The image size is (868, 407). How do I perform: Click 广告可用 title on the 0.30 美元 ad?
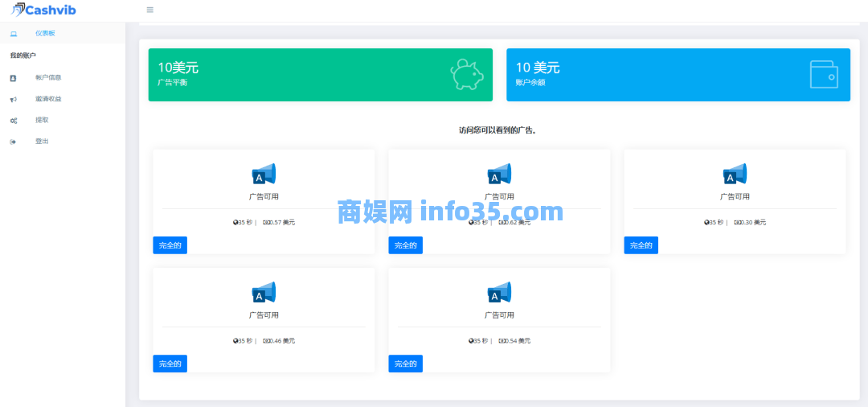click(735, 196)
